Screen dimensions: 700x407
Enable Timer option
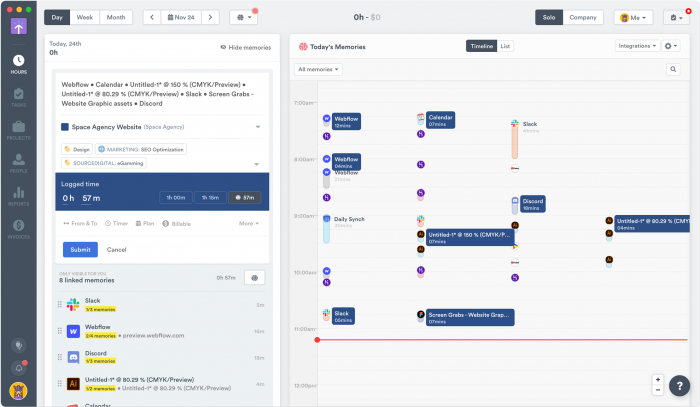(x=116, y=224)
